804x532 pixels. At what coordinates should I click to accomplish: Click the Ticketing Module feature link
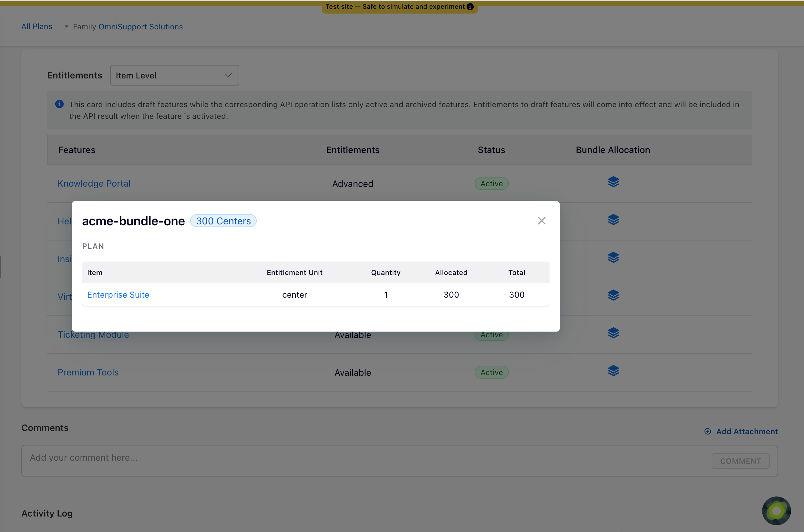pyautogui.click(x=93, y=335)
